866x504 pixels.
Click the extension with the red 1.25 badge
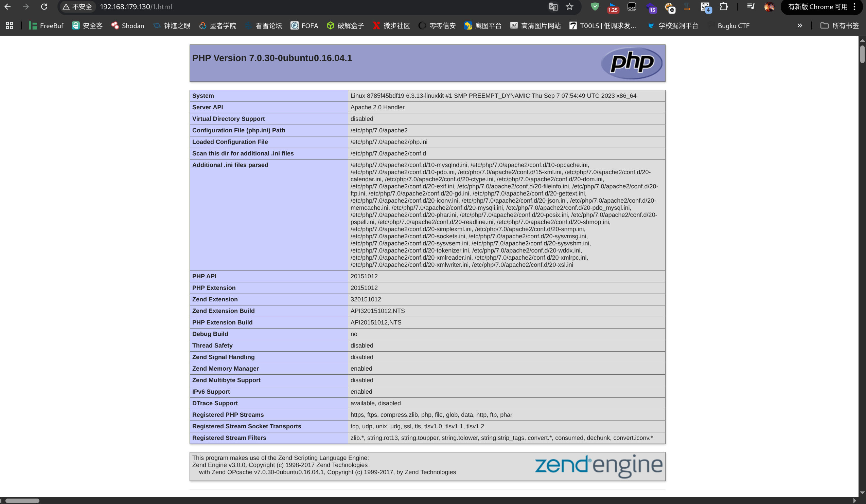[613, 7]
